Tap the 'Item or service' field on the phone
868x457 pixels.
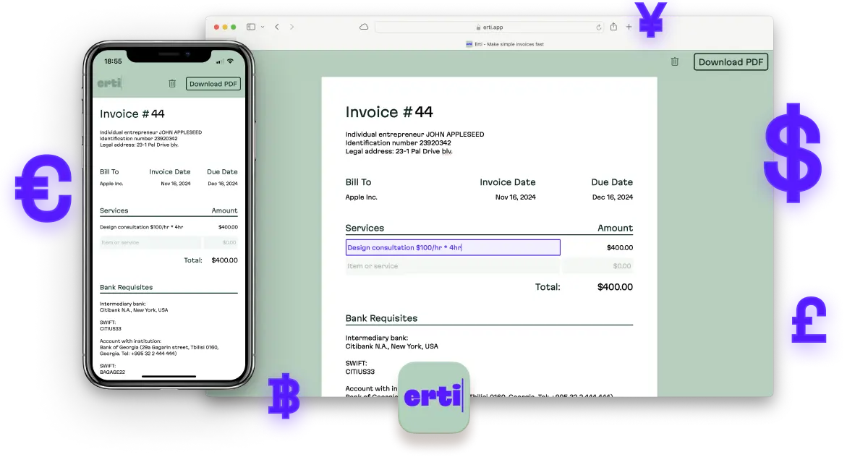150,242
